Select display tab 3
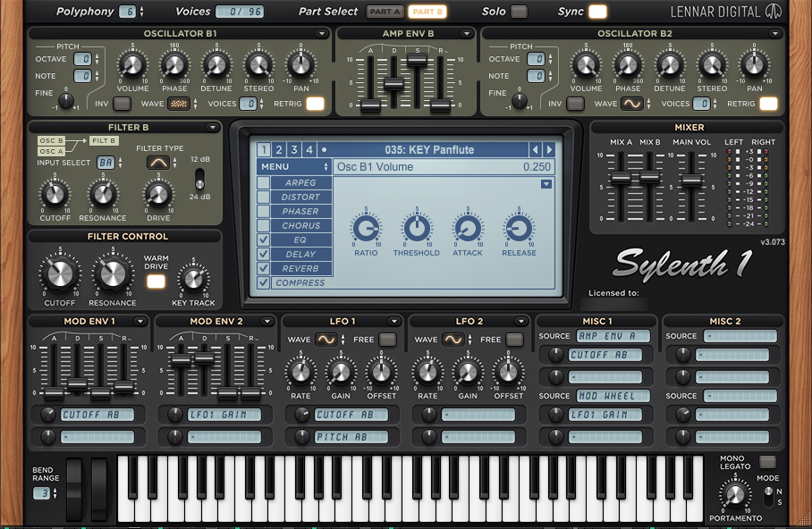 click(x=294, y=150)
